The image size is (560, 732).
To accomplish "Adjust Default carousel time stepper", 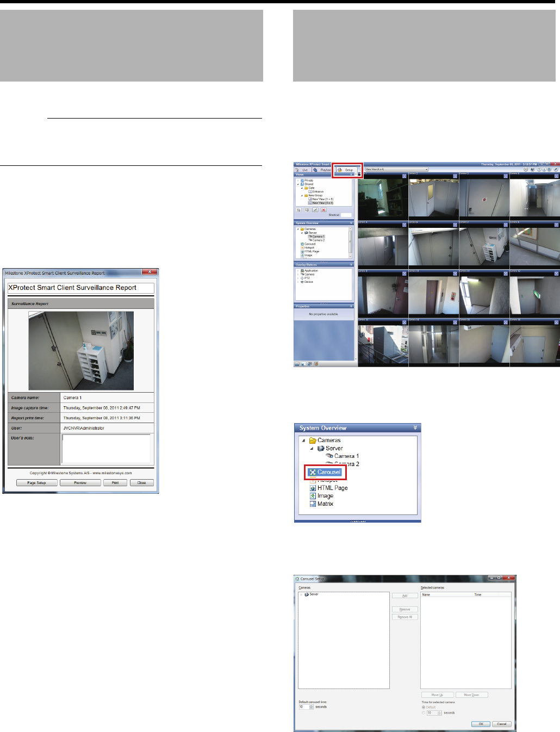I will coord(312,707).
